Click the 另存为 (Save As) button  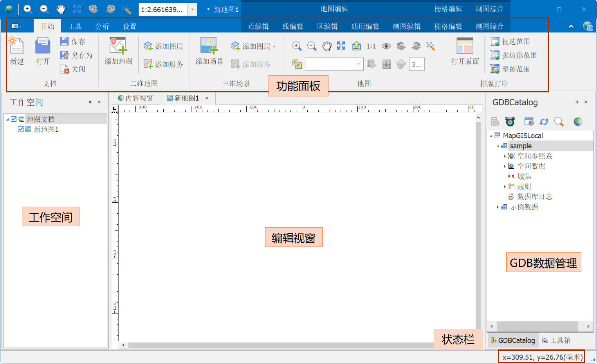click(77, 55)
